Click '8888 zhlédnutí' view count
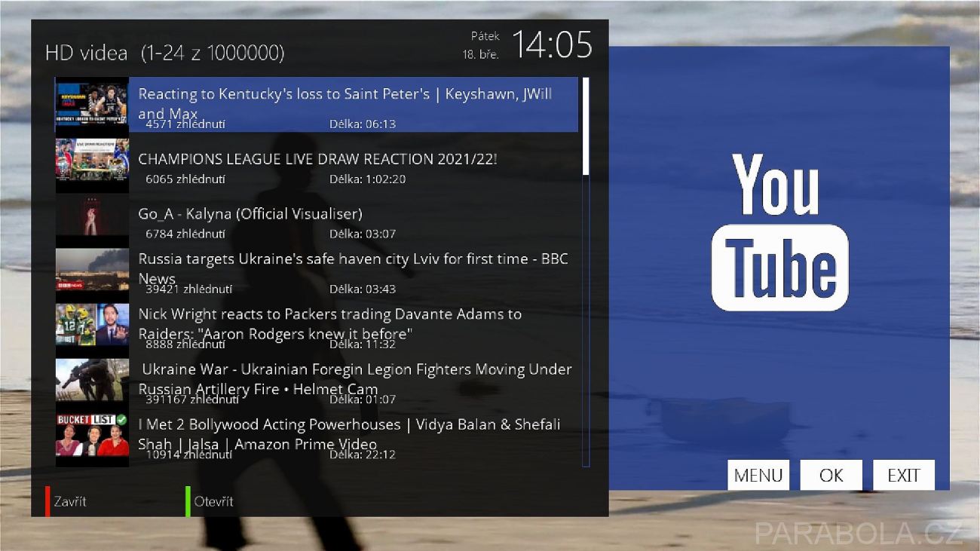This screenshot has height=551, width=980. (x=185, y=344)
